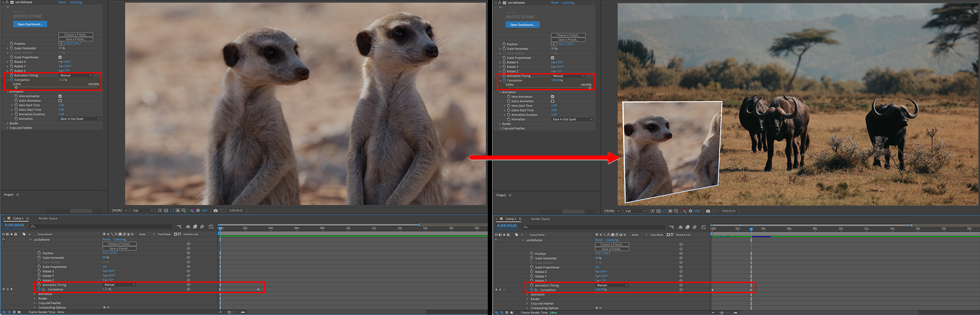This screenshot has width=980, height=315.
Task: Open the Project panel in left window
Action: click(9, 195)
